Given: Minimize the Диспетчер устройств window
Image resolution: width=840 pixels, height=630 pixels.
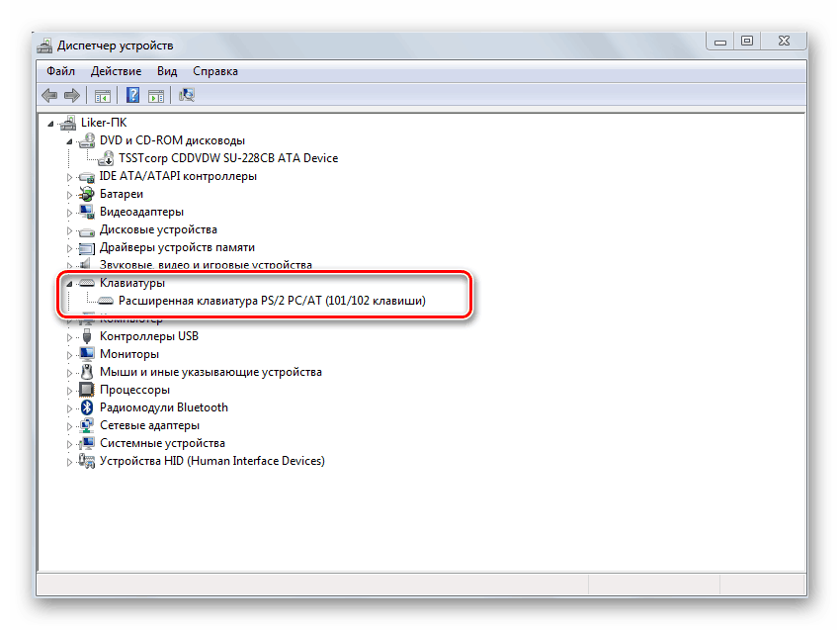Looking at the screenshot, I should click(720, 42).
